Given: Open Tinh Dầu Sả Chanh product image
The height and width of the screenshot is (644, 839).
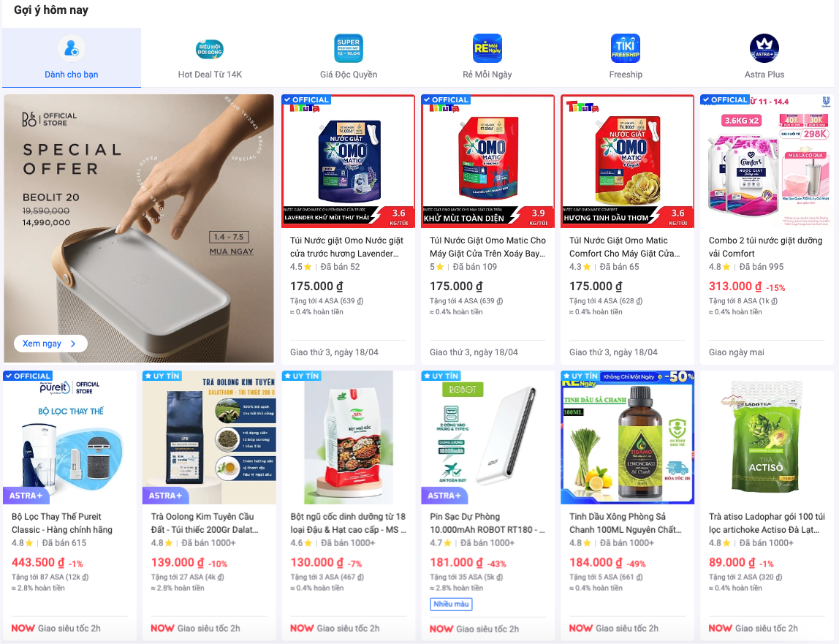Looking at the screenshot, I should 627,437.
